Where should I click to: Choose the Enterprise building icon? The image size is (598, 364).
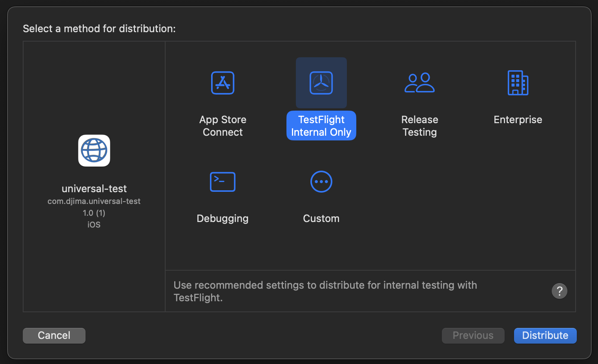pyautogui.click(x=518, y=83)
